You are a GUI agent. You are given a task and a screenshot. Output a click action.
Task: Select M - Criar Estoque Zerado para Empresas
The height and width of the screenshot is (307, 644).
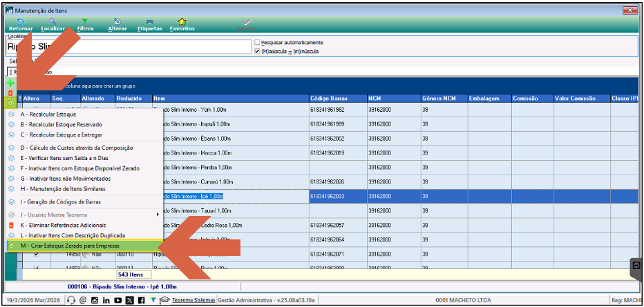(83, 246)
